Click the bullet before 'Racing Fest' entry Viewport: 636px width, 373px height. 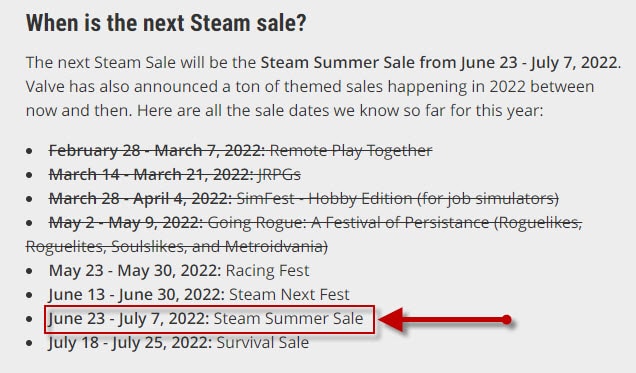pyautogui.click(x=29, y=271)
